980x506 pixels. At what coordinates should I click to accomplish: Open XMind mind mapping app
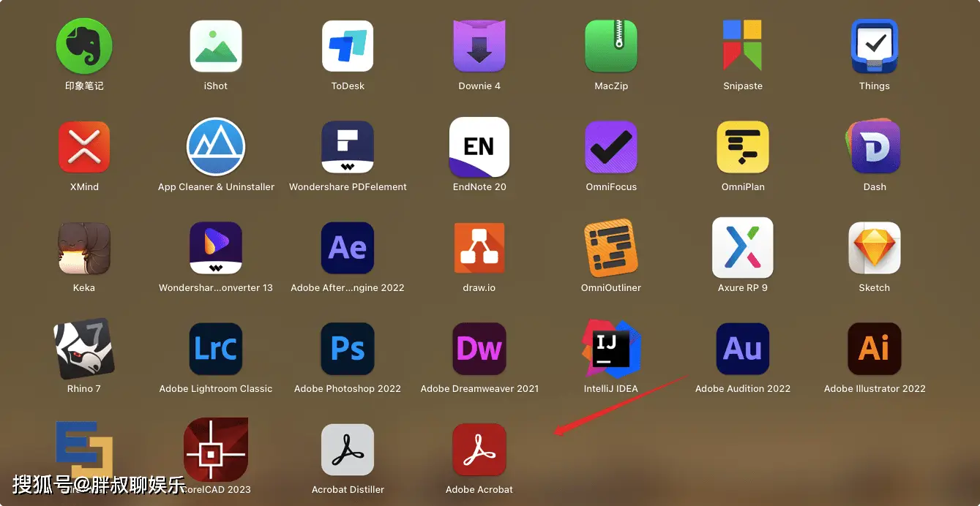(x=83, y=146)
